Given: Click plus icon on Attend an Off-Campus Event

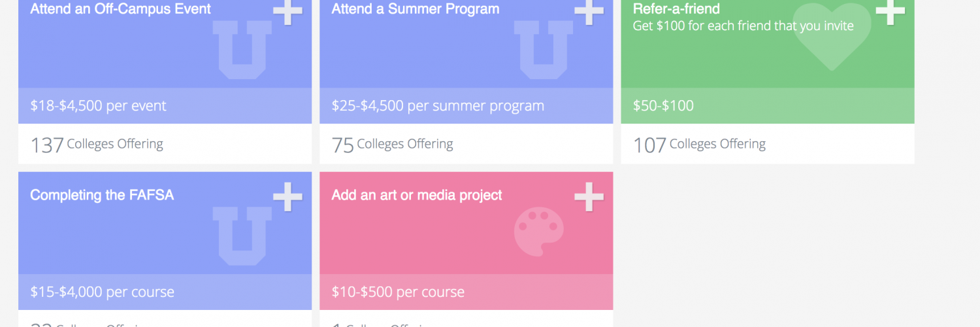Looking at the screenshot, I should click(287, 11).
